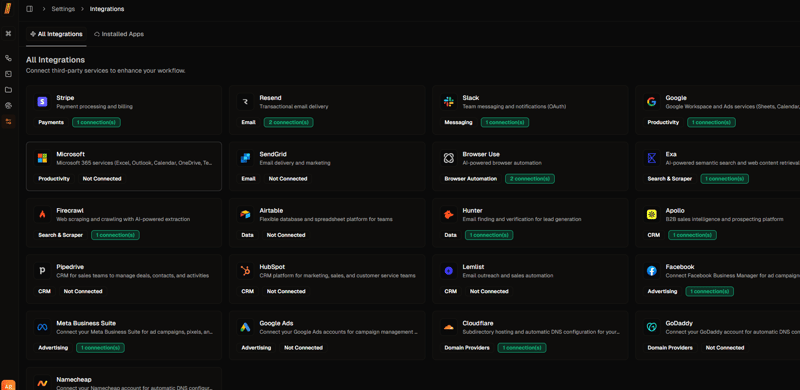Click the Domain Providers tag on Cloudflare

[467, 348]
